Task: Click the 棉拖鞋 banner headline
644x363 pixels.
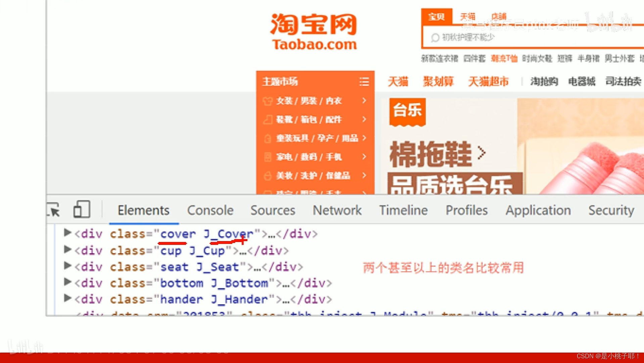Action: click(431, 154)
